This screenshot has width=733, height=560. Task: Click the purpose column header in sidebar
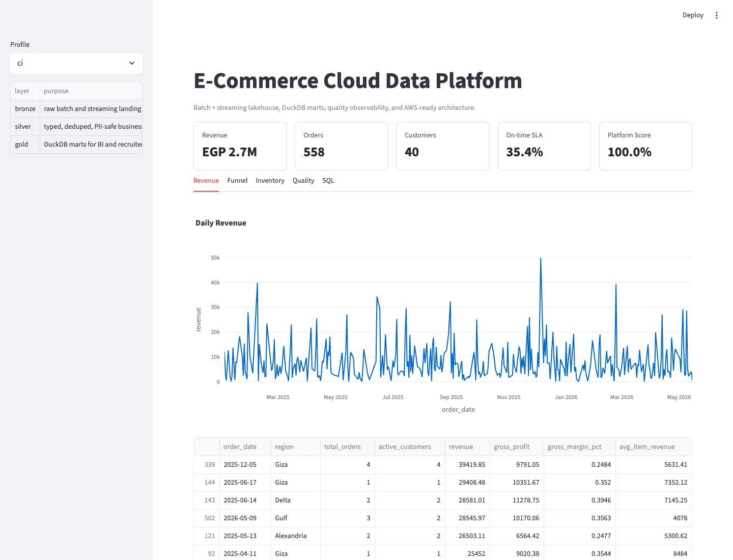coord(91,91)
